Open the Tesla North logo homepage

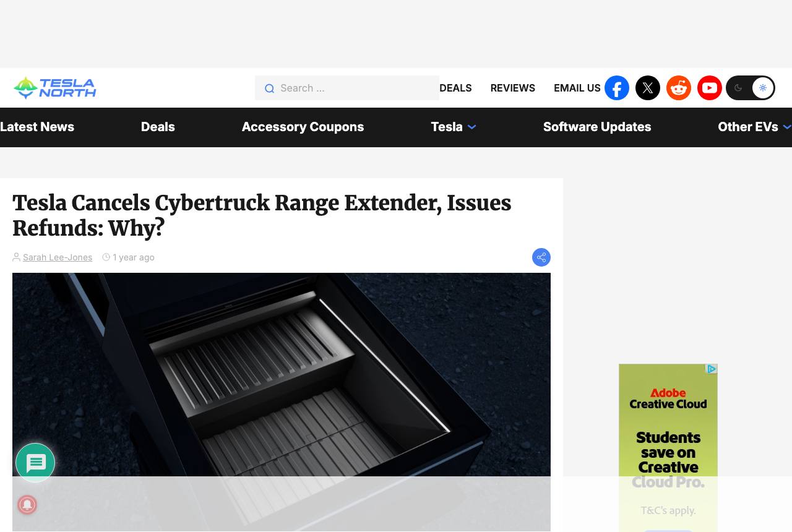[55, 88]
